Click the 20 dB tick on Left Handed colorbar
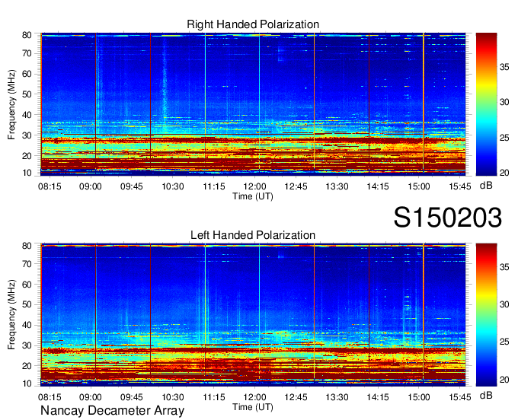Screen dimensions: 518x420 [504, 380]
